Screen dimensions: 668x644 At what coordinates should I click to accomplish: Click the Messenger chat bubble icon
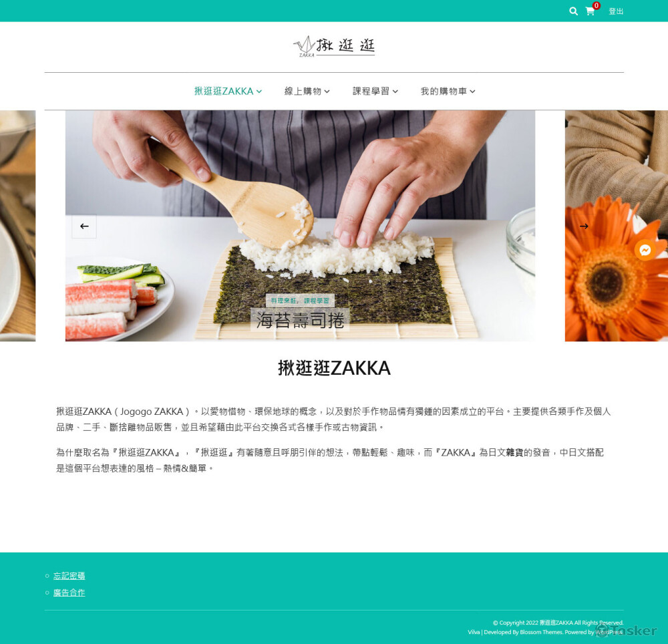(x=645, y=250)
